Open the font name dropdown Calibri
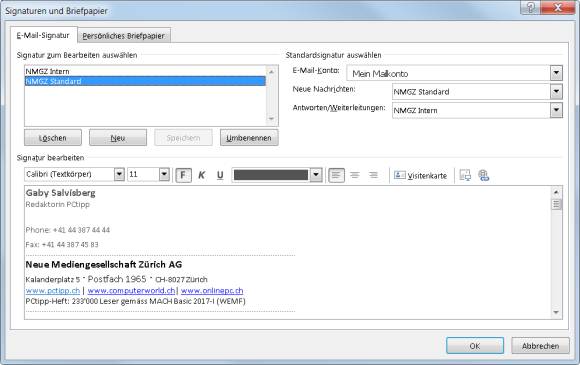The height and width of the screenshot is (365, 580). point(119,174)
